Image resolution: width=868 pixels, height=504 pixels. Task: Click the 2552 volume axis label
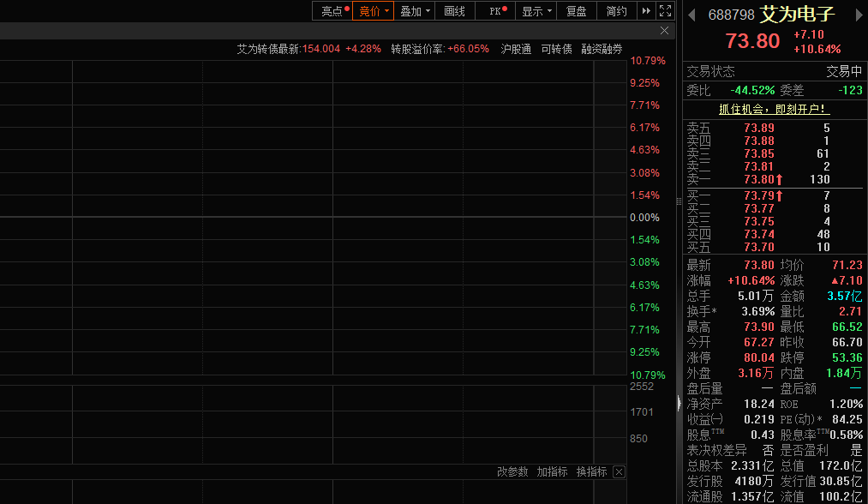[642, 387]
